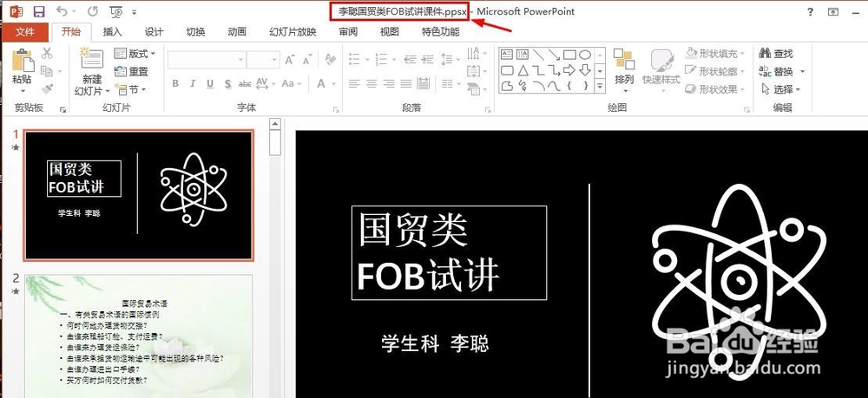Click the Decrease Font Size icon

(x=306, y=60)
